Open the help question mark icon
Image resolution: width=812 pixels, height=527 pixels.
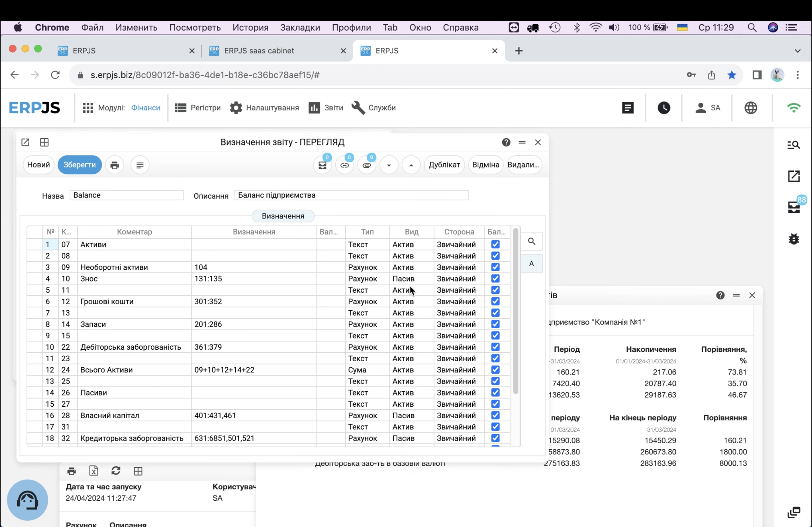[x=506, y=142]
